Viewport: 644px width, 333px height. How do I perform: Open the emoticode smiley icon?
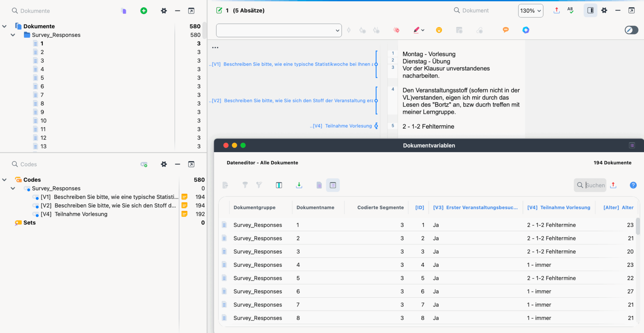click(439, 30)
